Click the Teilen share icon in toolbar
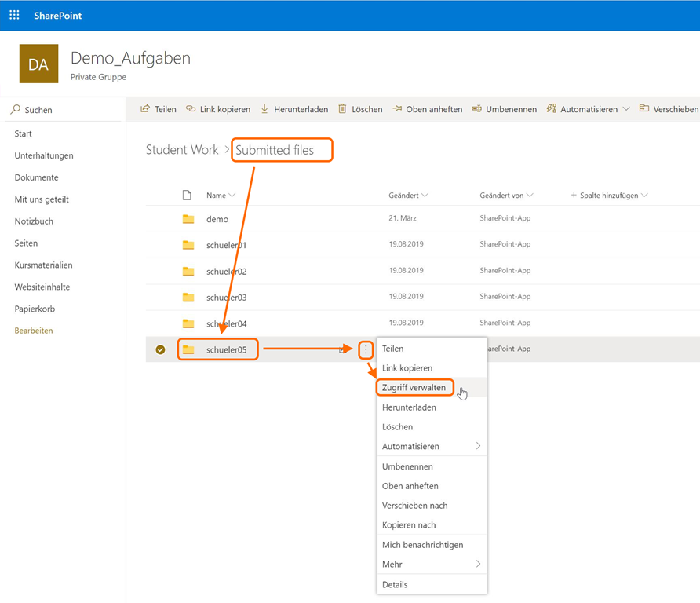 145,109
